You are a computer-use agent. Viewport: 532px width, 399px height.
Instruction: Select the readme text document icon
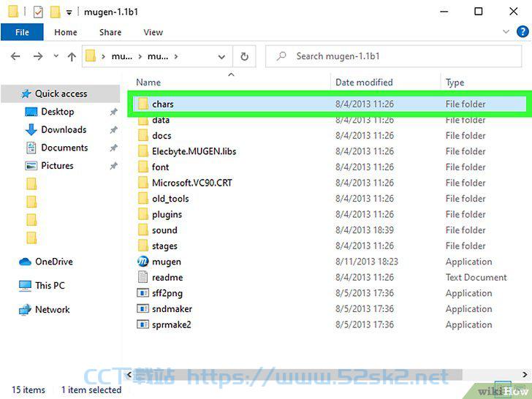click(142, 277)
